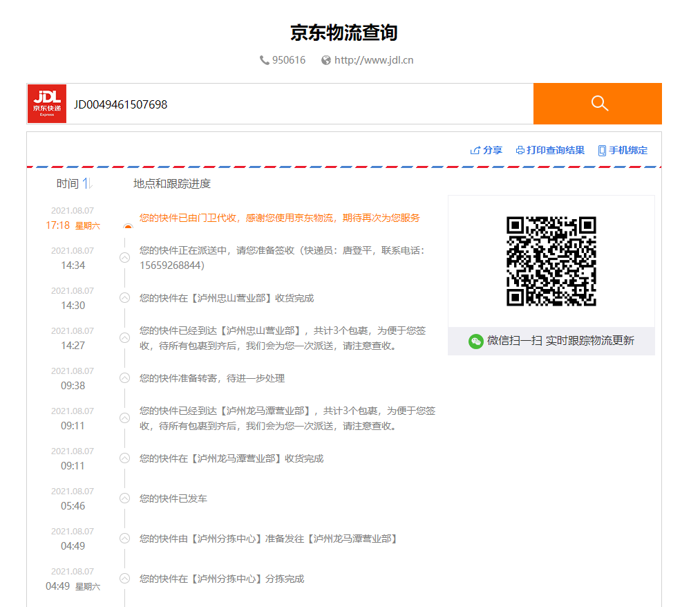Open 打印查询结果 print results link
The image size is (700, 607).
click(556, 151)
